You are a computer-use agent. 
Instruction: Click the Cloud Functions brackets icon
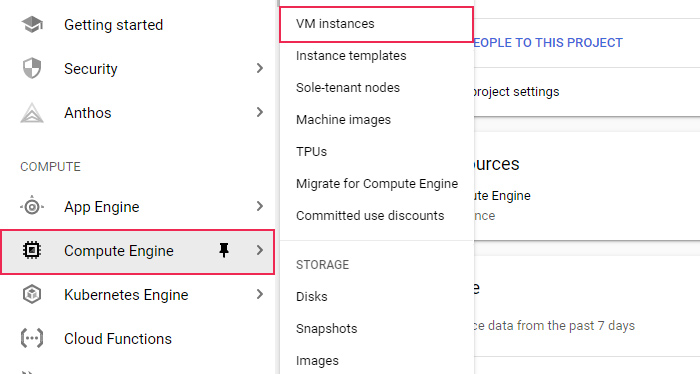coord(32,338)
